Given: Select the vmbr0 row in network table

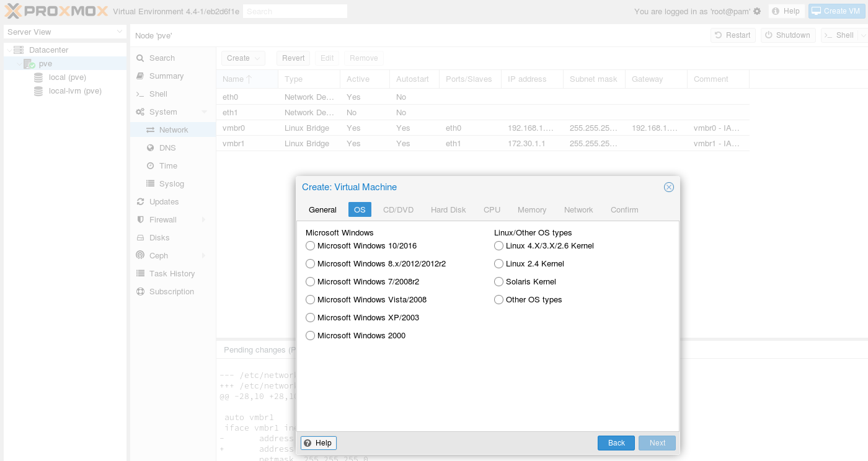Looking at the screenshot, I should tap(482, 128).
